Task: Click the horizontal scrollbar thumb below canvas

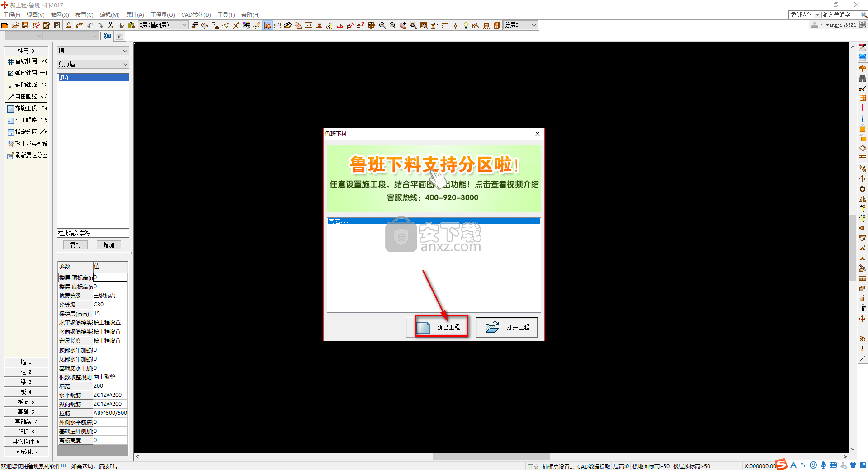Action: [491, 456]
